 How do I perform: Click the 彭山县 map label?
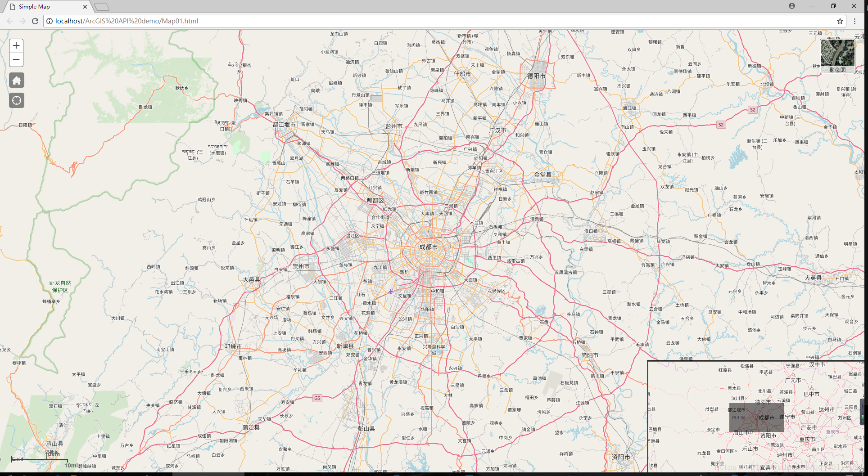[366, 429]
